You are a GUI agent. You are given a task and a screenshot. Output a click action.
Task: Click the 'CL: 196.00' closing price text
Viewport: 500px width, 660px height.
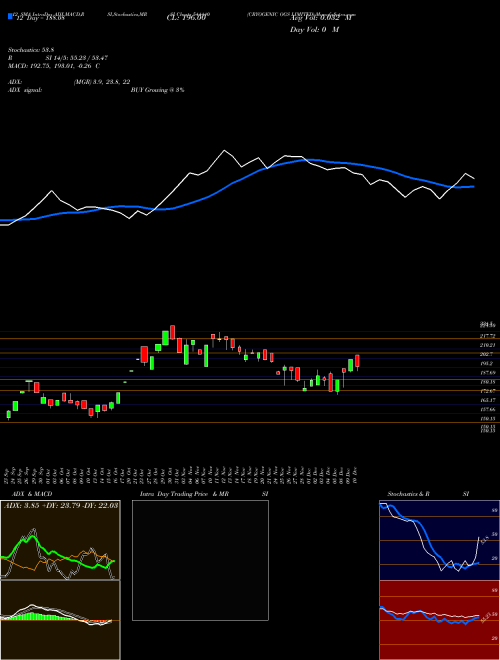coord(186,18)
